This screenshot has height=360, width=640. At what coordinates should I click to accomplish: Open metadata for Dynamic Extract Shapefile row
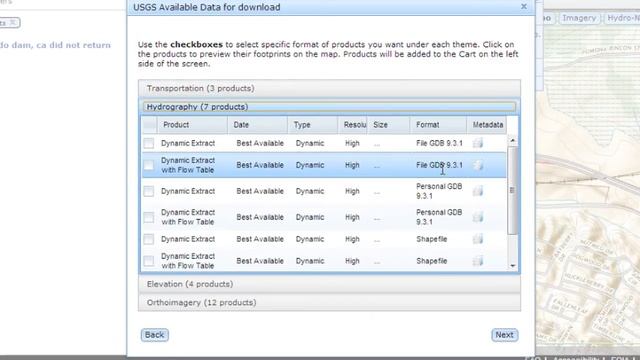[478, 239]
